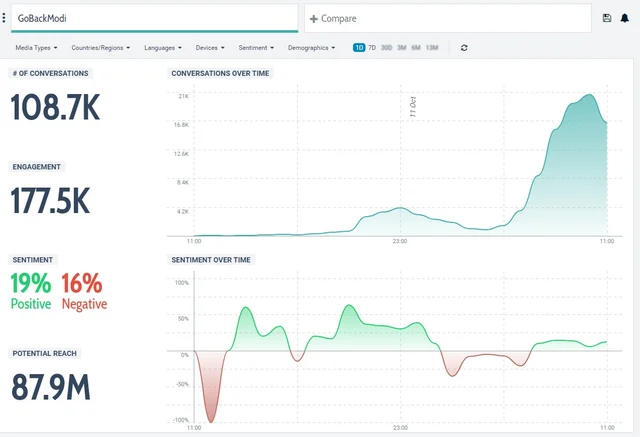Click the SENTIMENT OVER TIME heading
The height and width of the screenshot is (437, 640).
211,260
